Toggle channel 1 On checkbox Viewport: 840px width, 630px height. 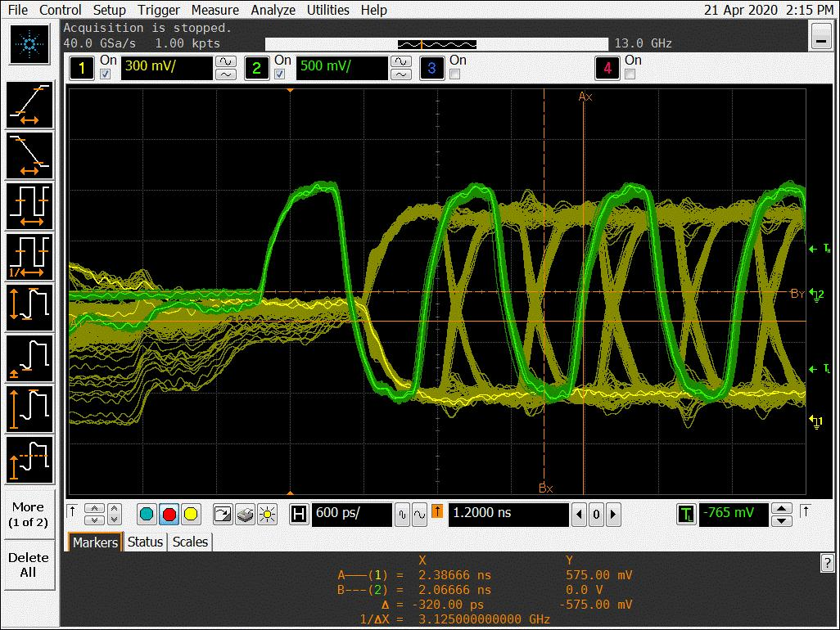106,74
